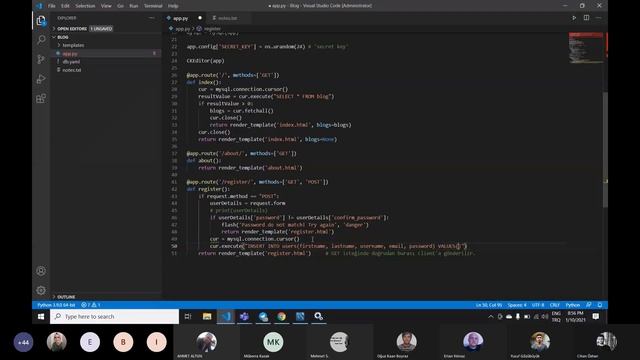Open Microsoft Teams from the taskbar
640x360 pixels.
(244, 316)
